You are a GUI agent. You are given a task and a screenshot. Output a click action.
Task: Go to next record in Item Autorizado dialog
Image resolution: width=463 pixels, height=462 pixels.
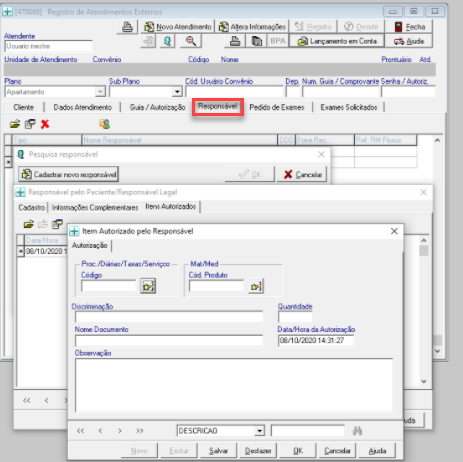click(x=120, y=431)
